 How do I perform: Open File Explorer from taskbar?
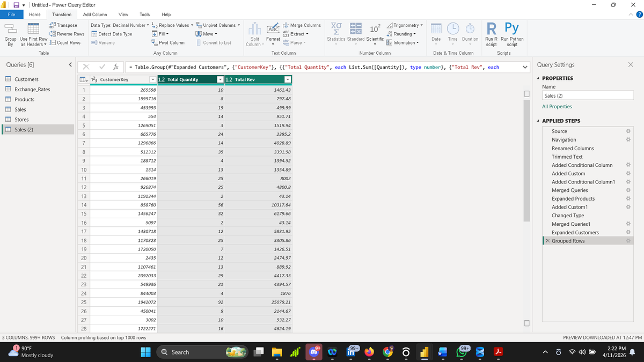276,352
